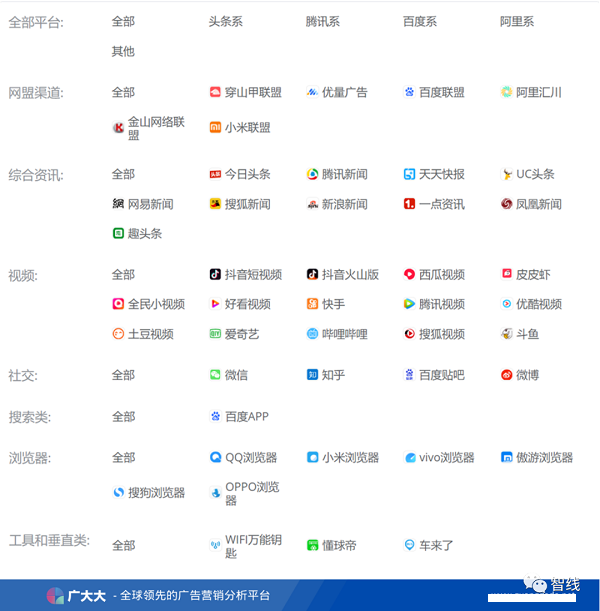The height and width of the screenshot is (611, 600).
Task: Click the 爱奇艺 icon
Action: (x=215, y=334)
